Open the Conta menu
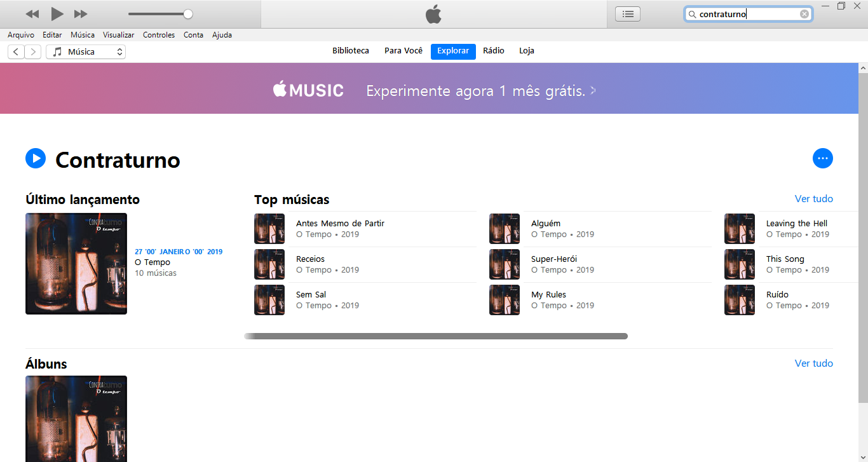This screenshot has height=462, width=868. pos(193,35)
